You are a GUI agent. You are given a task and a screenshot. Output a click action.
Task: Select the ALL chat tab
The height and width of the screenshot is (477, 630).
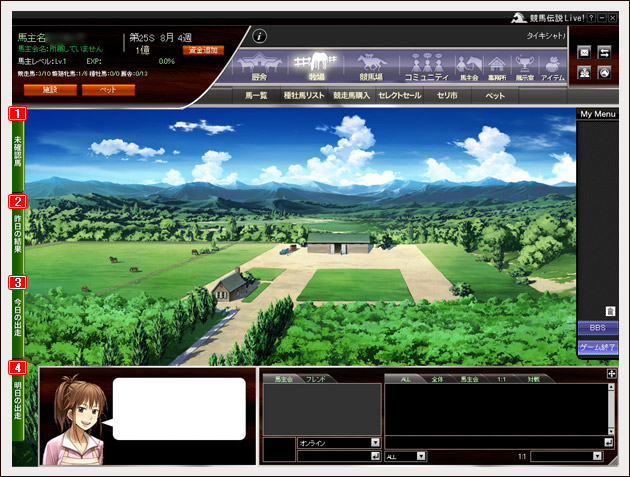pyautogui.click(x=405, y=379)
